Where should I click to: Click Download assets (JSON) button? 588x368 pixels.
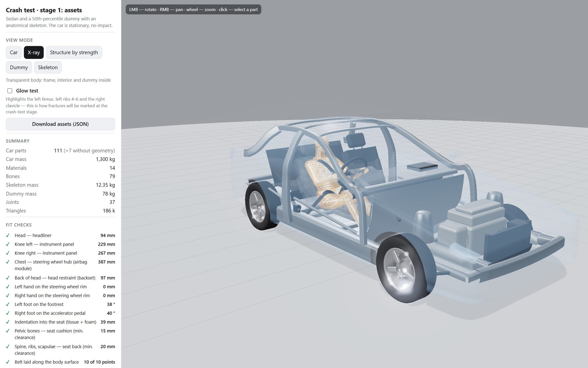(x=60, y=124)
